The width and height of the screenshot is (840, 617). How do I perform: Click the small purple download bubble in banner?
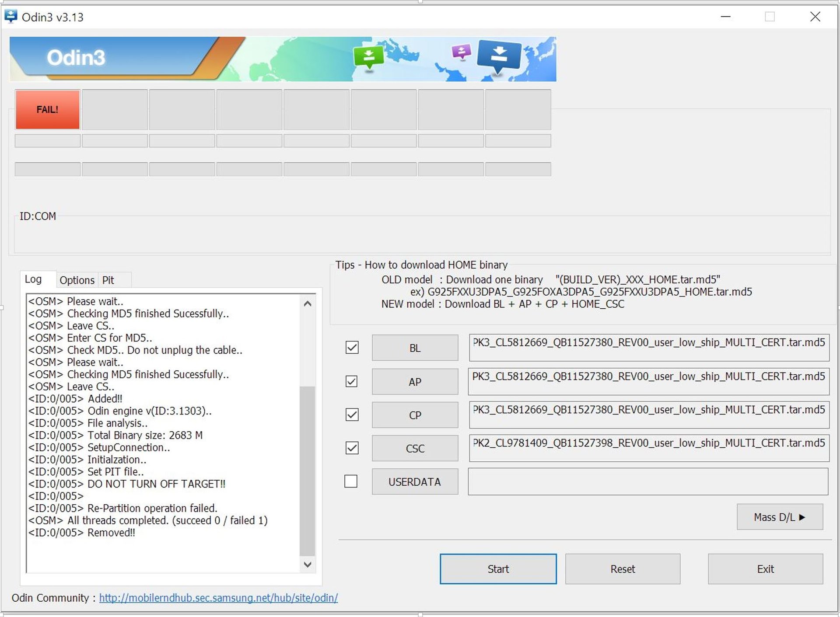(461, 52)
